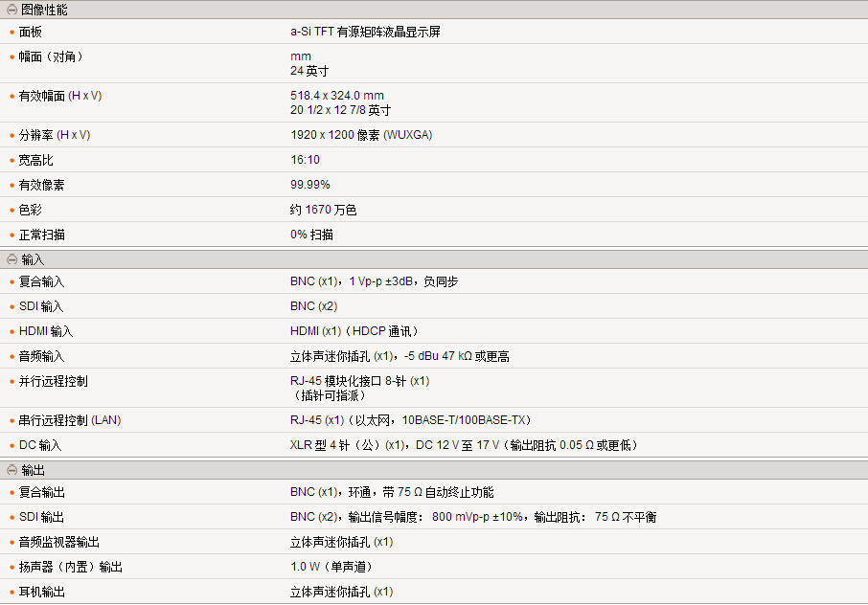Image resolution: width=868 pixels, height=605 pixels.
Task: Click the 约 1670 万色 color value
Action: (323, 210)
